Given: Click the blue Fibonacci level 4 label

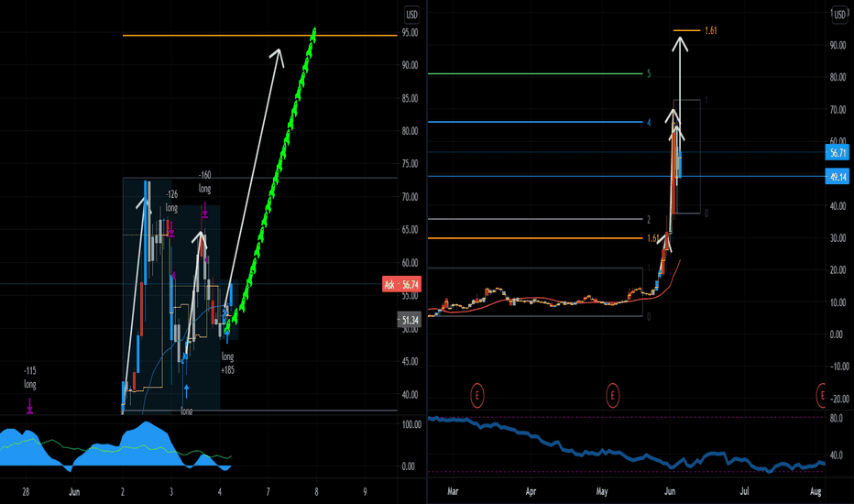Looking at the screenshot, I should click(x=649, y=123).
